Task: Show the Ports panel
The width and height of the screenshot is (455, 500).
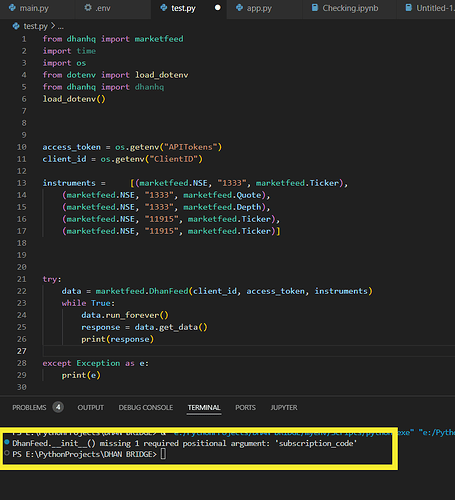Action: [245, 407]
